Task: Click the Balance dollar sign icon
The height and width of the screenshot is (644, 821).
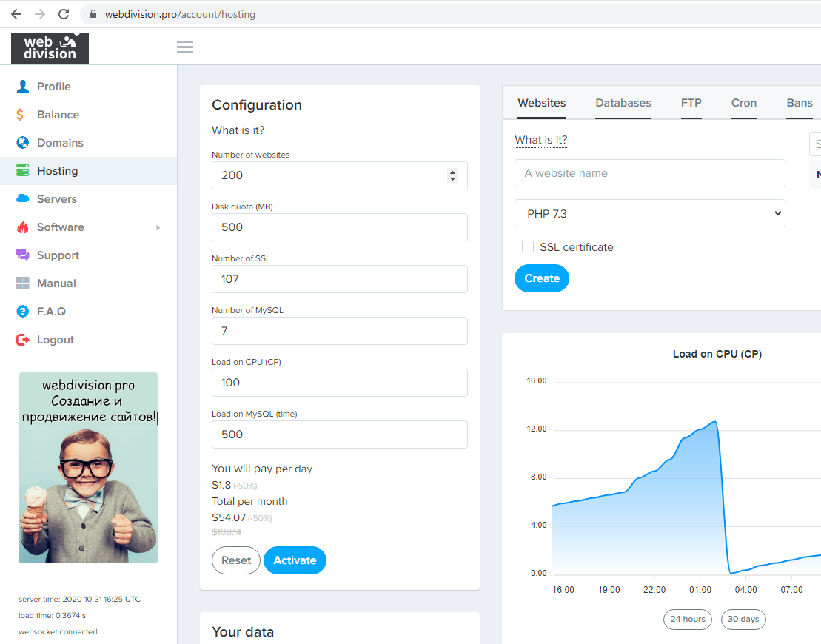Action: coord(21,115)
